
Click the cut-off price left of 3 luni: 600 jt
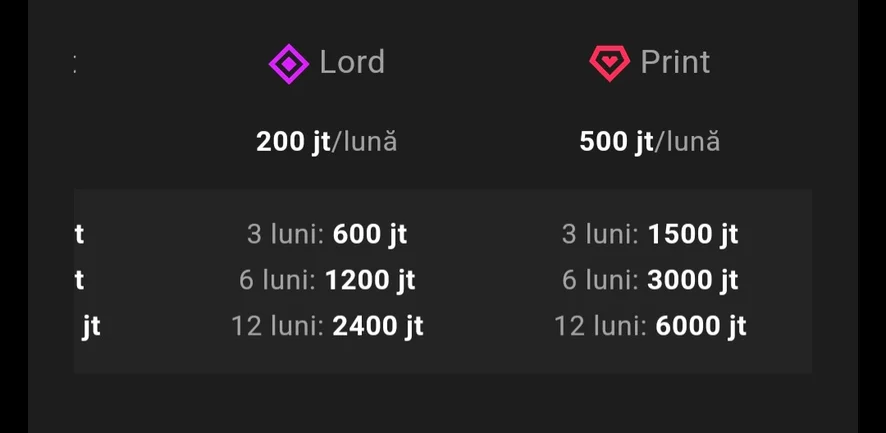coord(79,235)
